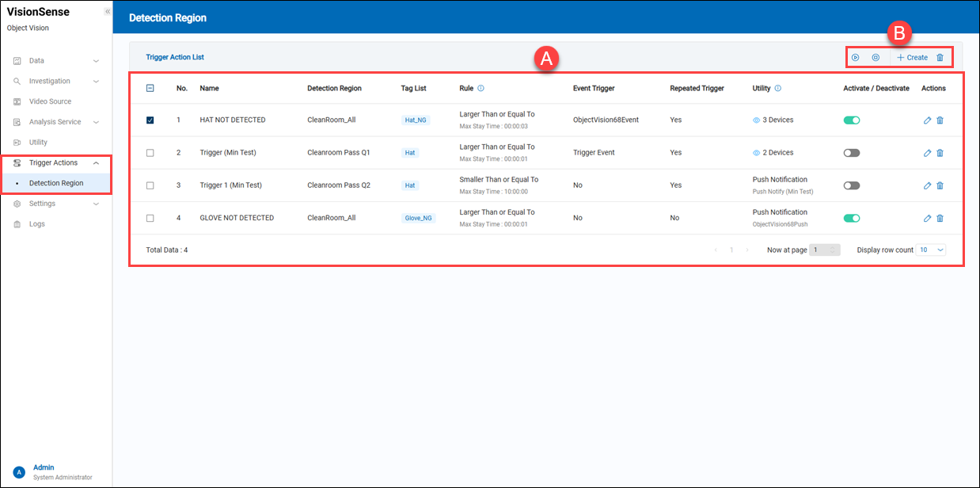Click the 3 Devices utility link

[x=777, y=120]
